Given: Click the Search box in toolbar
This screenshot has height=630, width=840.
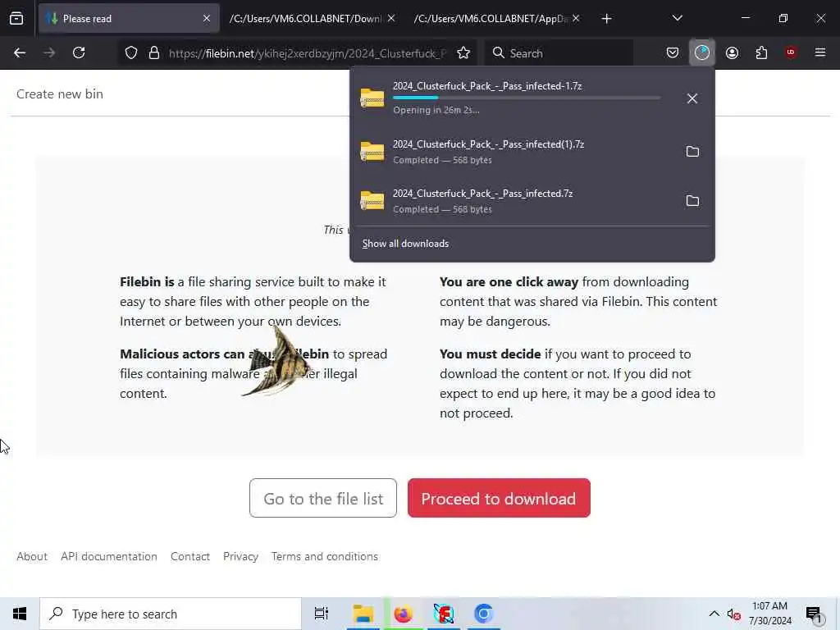Looking at the screenshot, I should coord(559,53).
